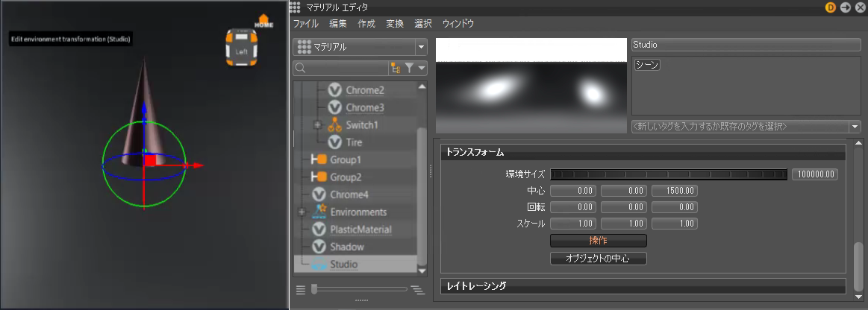Collapse the トランスフォーム section header
Screen dimensions: 868x310
pyautogui.click(x=643, y=153)
